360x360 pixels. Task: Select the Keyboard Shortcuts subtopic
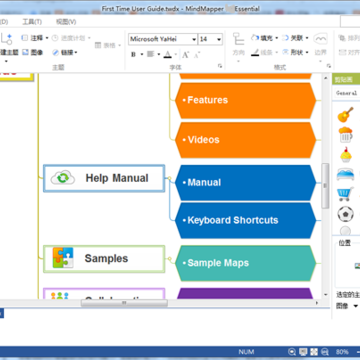click(x=246, y=220)
